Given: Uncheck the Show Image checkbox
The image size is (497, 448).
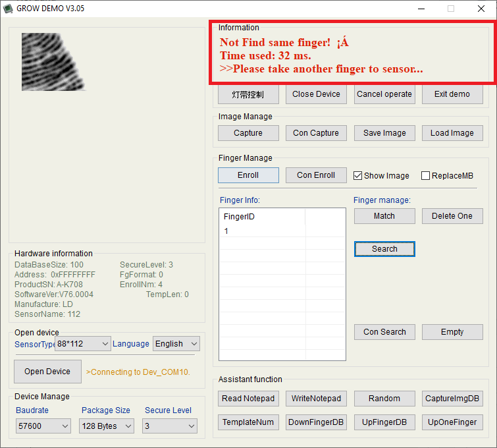Looking at the screenshot, I should pos(358,176).
